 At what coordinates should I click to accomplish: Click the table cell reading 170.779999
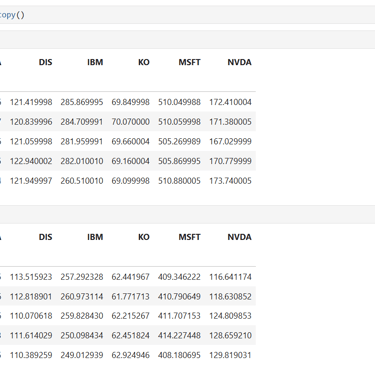(x=230, y=161)
